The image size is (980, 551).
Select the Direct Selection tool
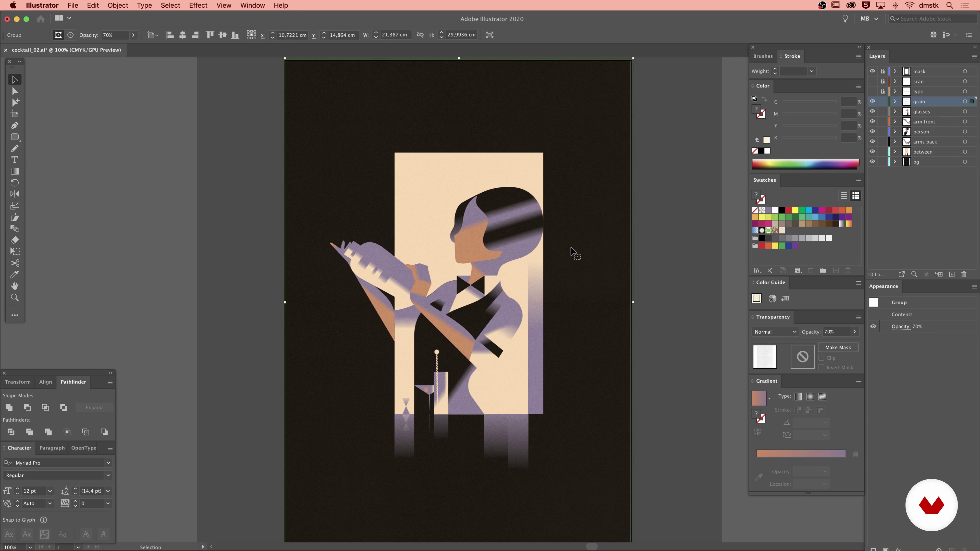(15, 91)
